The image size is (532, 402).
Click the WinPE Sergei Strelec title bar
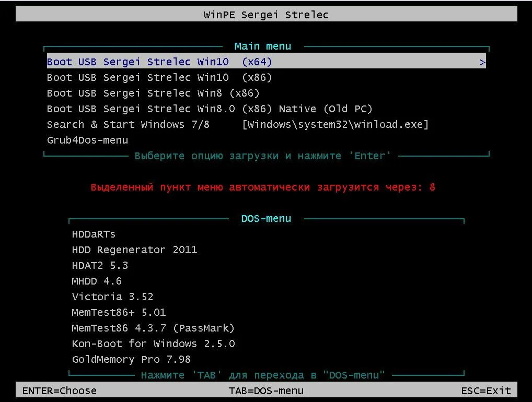pyautogui.click(x=267, y=15)
